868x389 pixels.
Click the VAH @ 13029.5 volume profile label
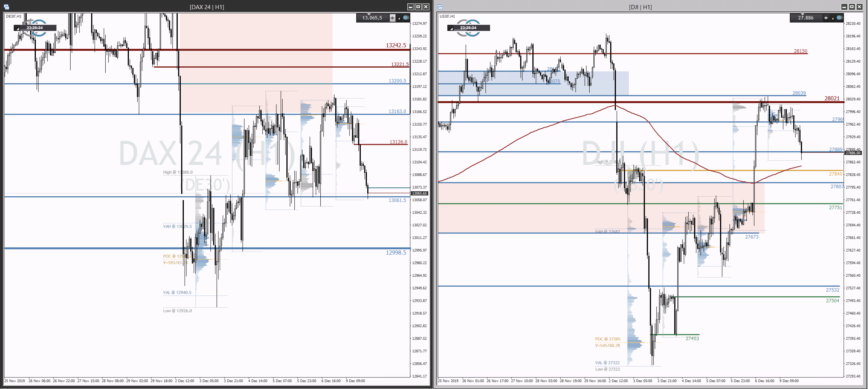click(x=177, y=226)
